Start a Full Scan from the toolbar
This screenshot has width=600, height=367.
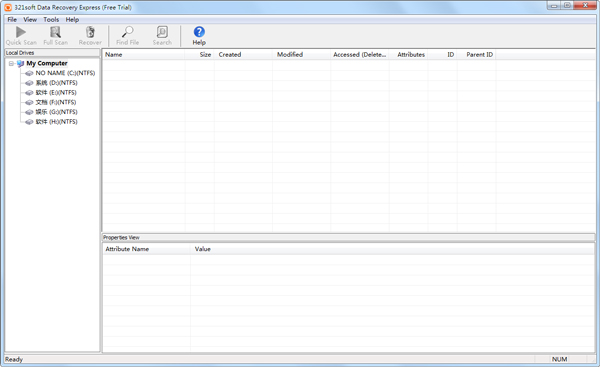(55, 32)
